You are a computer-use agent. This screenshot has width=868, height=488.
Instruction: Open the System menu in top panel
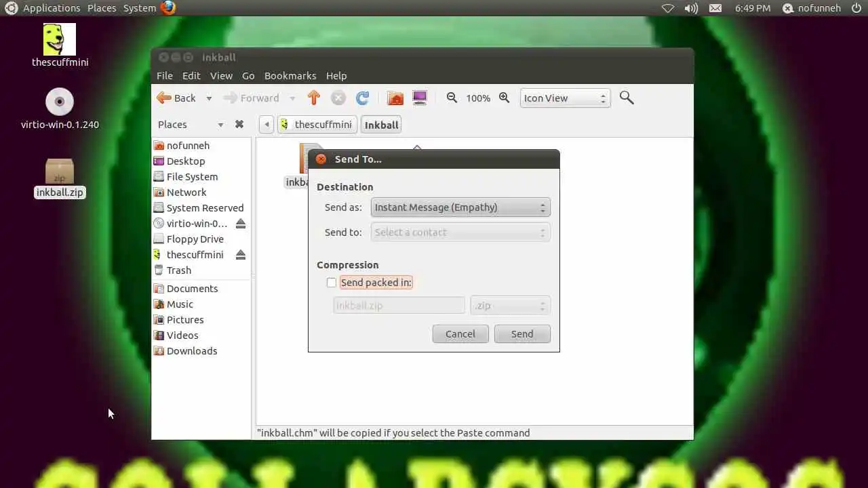pos(140,8)
